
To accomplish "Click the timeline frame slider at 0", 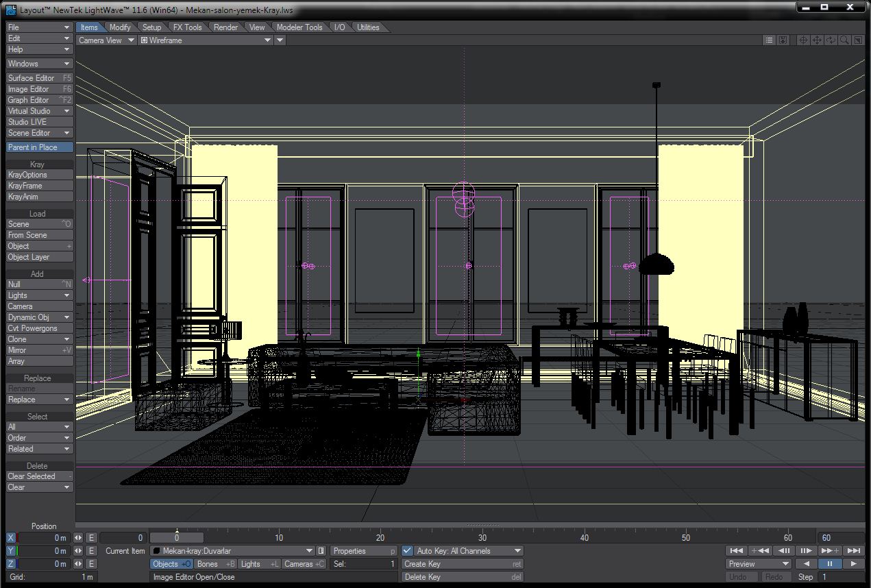I will point(177,538).
